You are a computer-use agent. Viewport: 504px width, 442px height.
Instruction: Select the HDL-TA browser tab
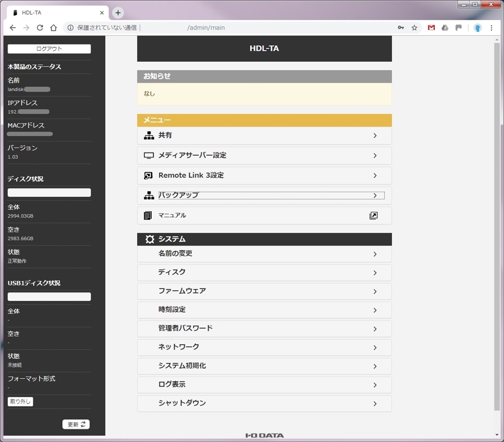click(57, 13)
